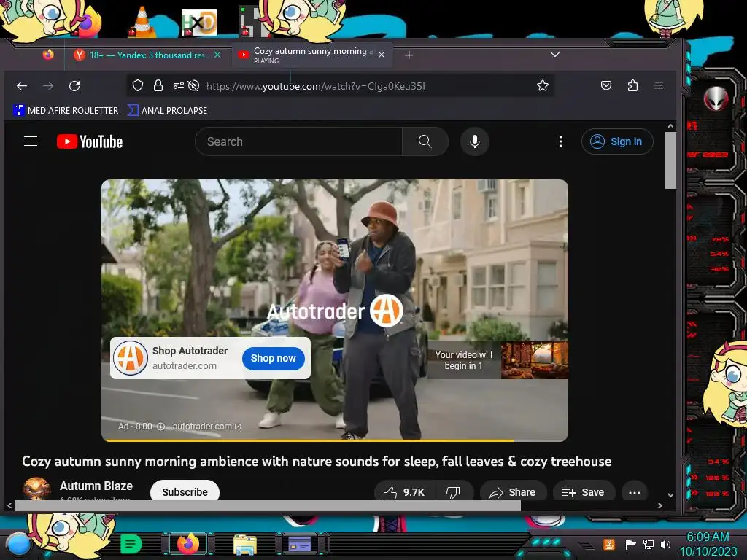Search with your voice microphone icon

click(x=474, y=141)
